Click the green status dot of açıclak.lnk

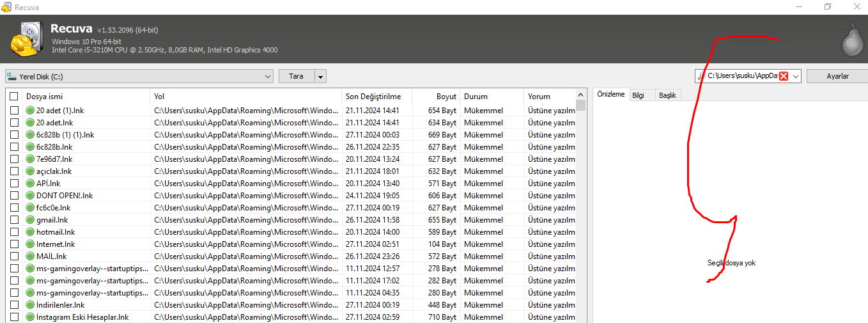click(30, 171)
